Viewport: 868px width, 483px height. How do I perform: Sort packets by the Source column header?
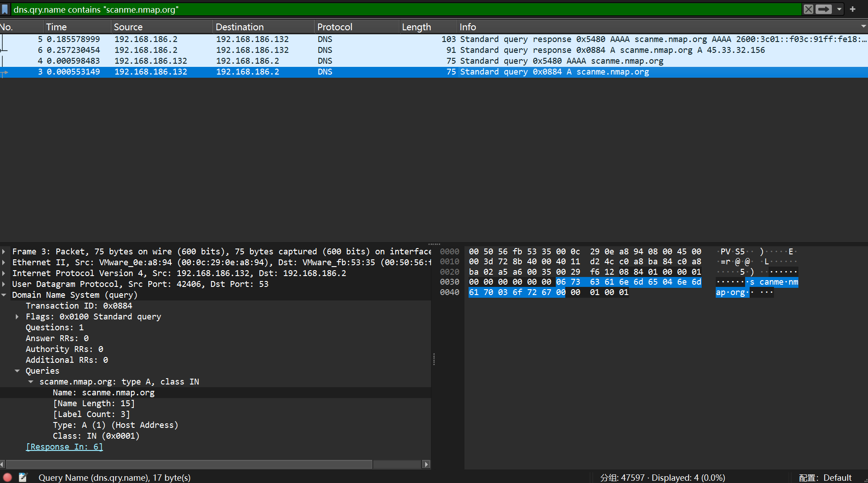pyautogui.click(x=162, y=27)
